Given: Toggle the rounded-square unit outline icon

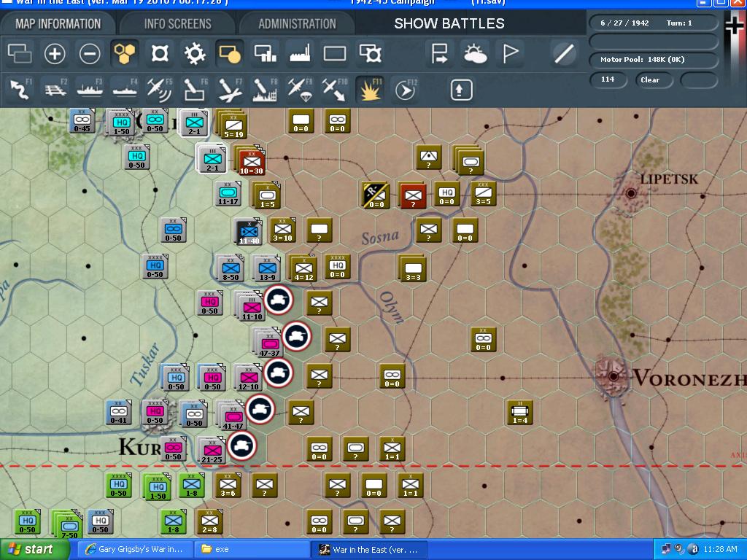Looking at the screenshot, I should click(x=160, y=53).
